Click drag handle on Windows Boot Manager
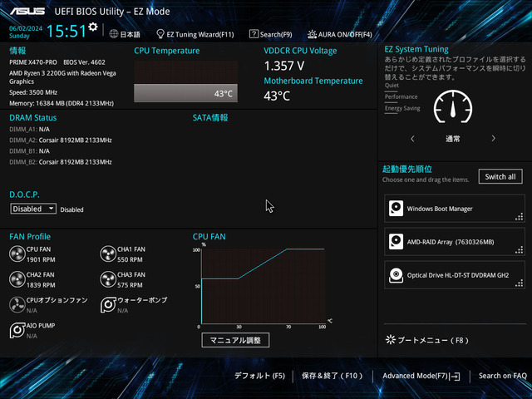The width and height of the screenshot is (532, 399). tap(519, 217)
